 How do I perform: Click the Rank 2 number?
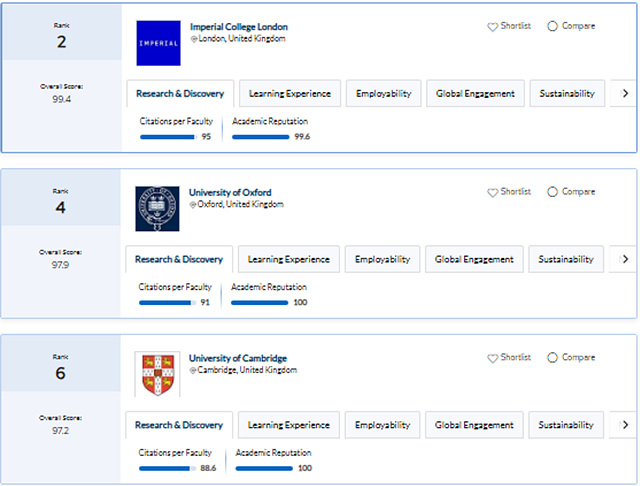(x=61, y=42)
